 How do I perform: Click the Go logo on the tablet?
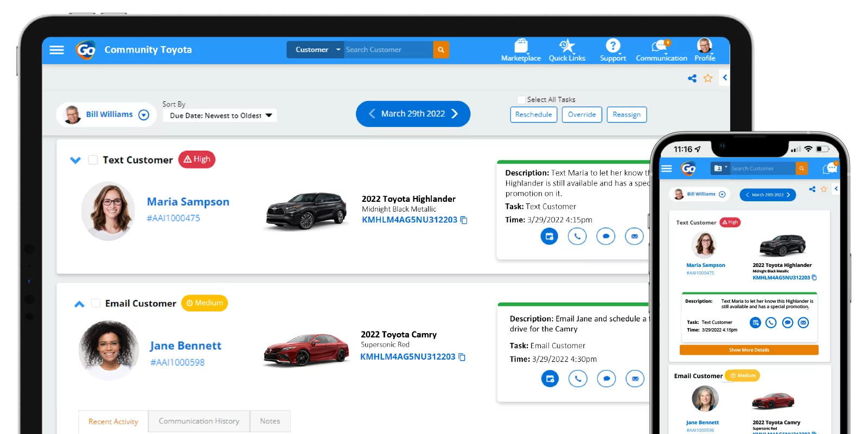coord(86,50)
